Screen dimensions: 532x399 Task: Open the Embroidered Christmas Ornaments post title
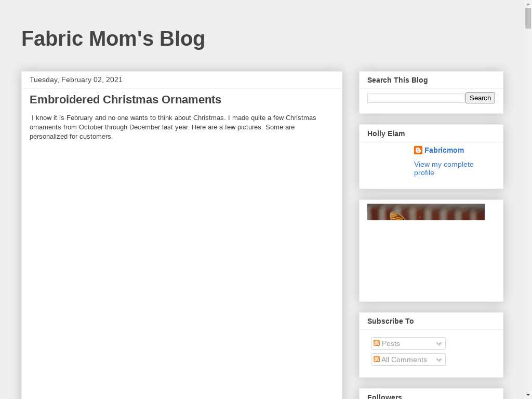click(125, 100)
